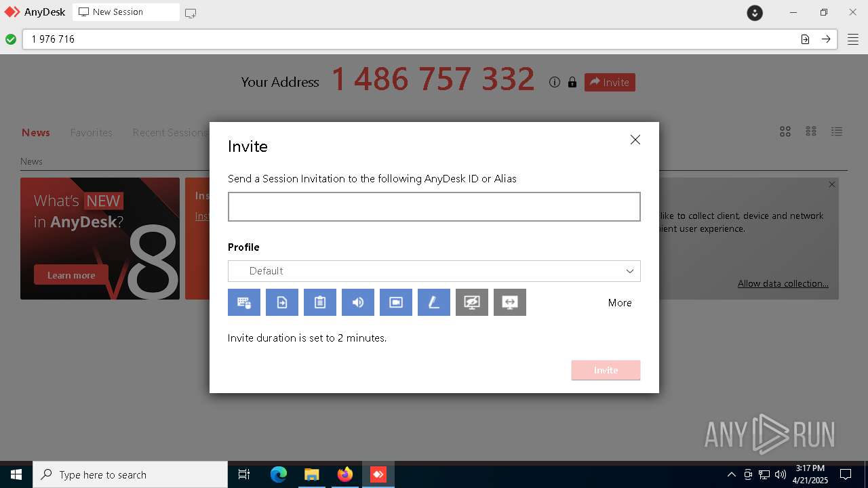The height and width of the screenshot is (488, 868).
Task: Open the Profile Default dropdown
Action: (434, 271)
